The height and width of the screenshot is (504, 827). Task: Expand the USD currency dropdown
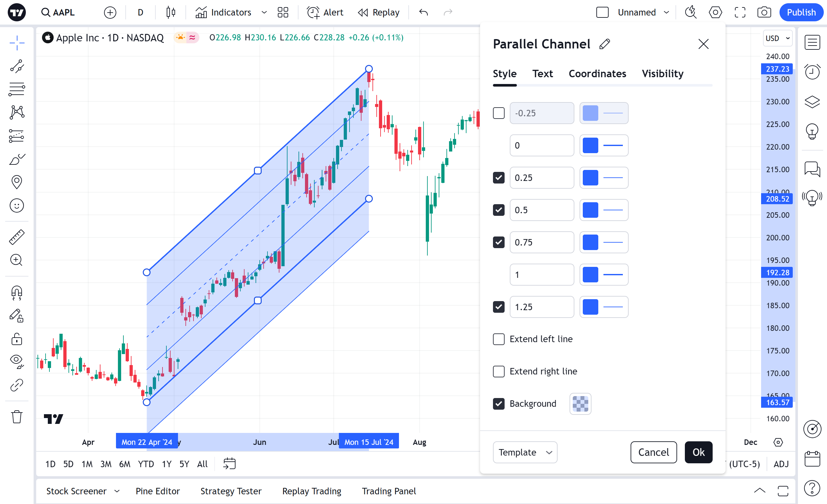click(778, 38)
